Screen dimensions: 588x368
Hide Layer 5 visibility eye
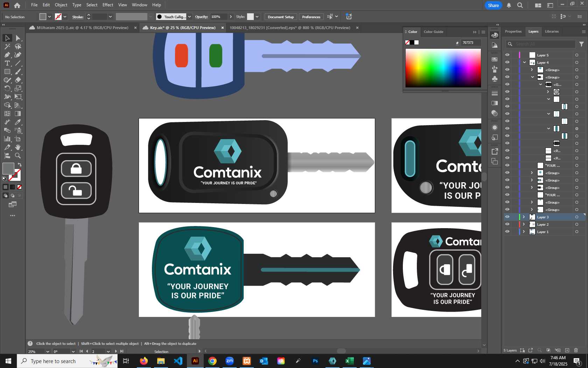pos(507,55)
